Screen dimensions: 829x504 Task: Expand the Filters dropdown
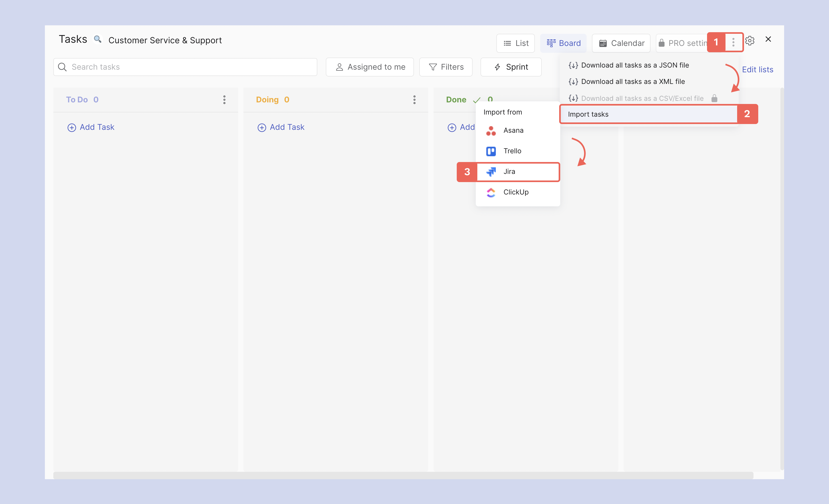[x=446, y=67]
